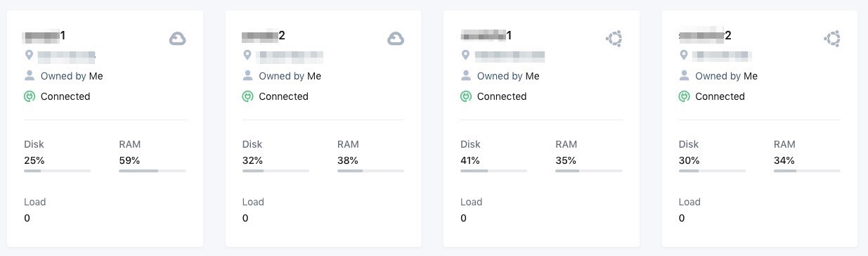Click the green Connected status icon in second card
Screen dimensions: 868x256
[x=247, y=96]
